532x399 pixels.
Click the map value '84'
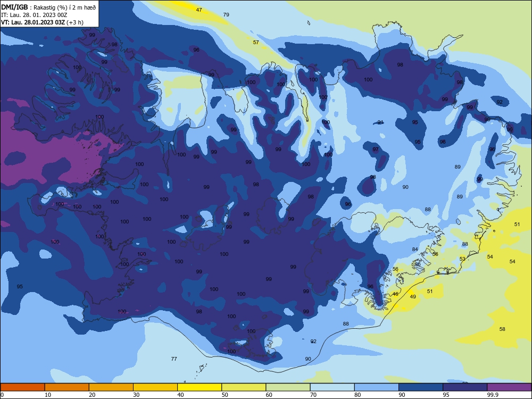pyautogui.click(x=415, y=250)
